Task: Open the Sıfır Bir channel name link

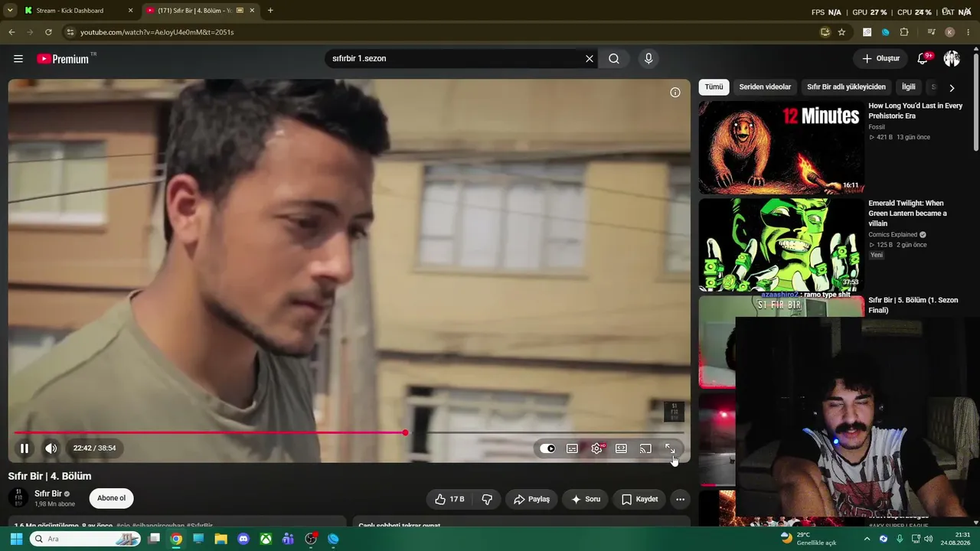Action: point(48,494)
